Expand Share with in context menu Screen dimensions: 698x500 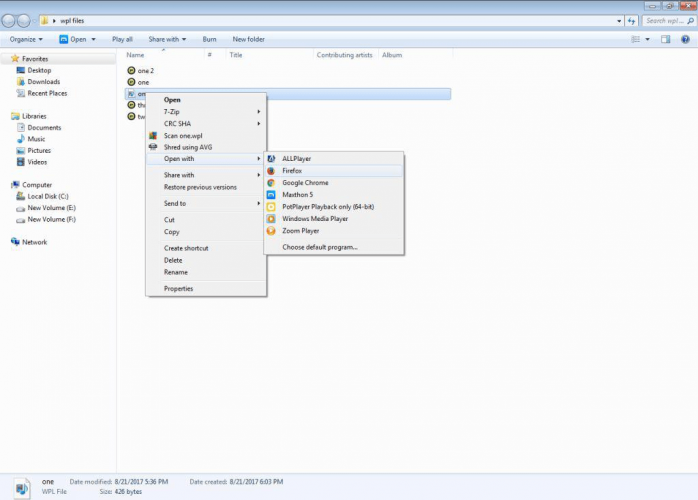206,175
